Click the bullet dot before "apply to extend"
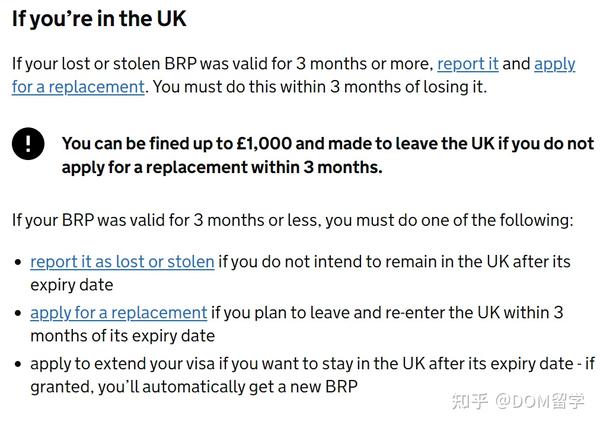 click(x=17, y=364)
